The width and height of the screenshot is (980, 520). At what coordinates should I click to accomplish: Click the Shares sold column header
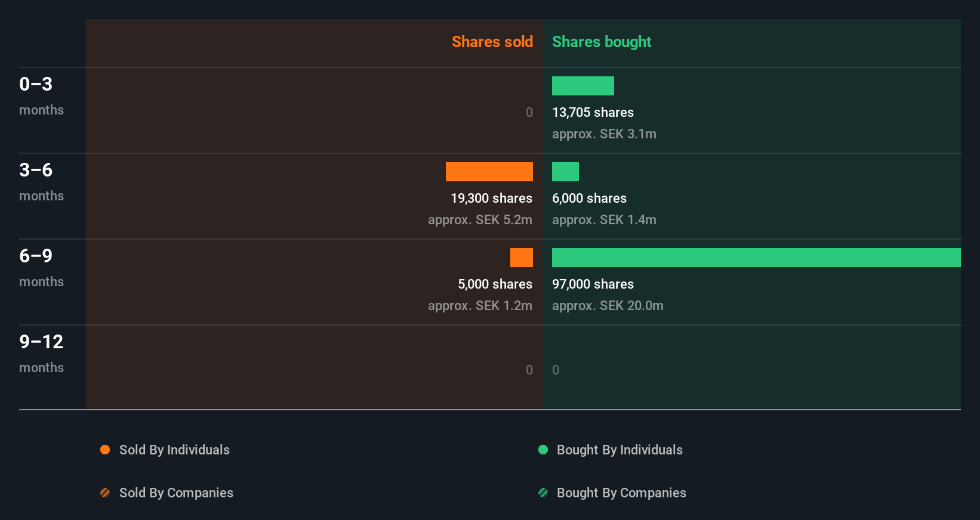492,42
